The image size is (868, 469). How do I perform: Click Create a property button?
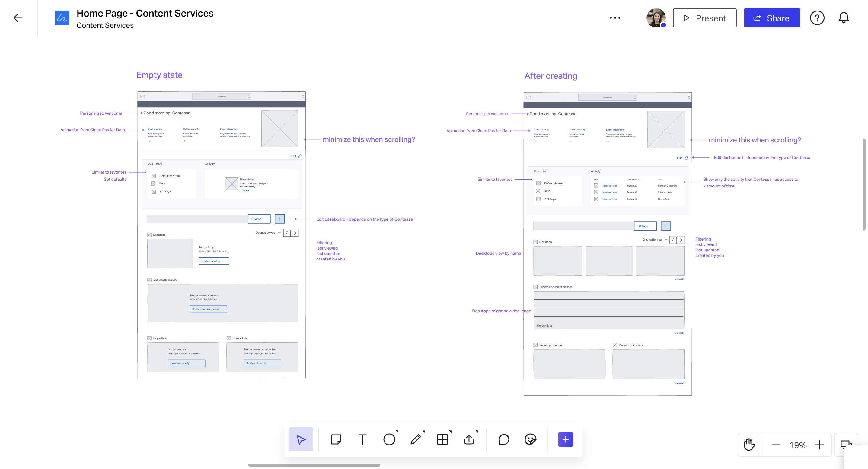pos(186,363)
